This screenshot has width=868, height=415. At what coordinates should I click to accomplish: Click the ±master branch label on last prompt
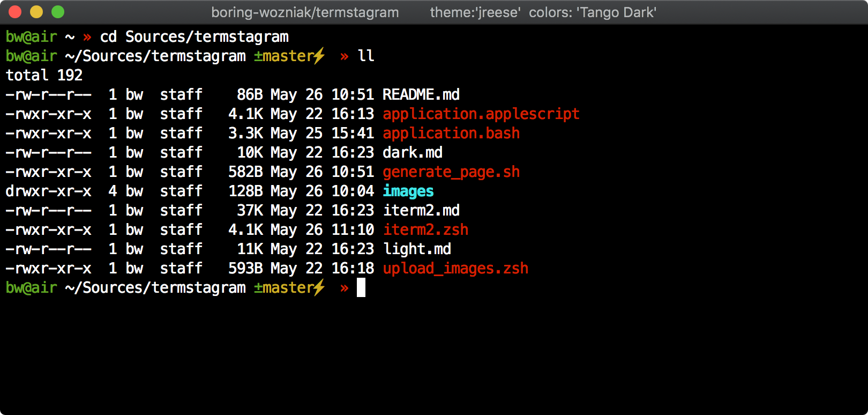coord(284,287)
